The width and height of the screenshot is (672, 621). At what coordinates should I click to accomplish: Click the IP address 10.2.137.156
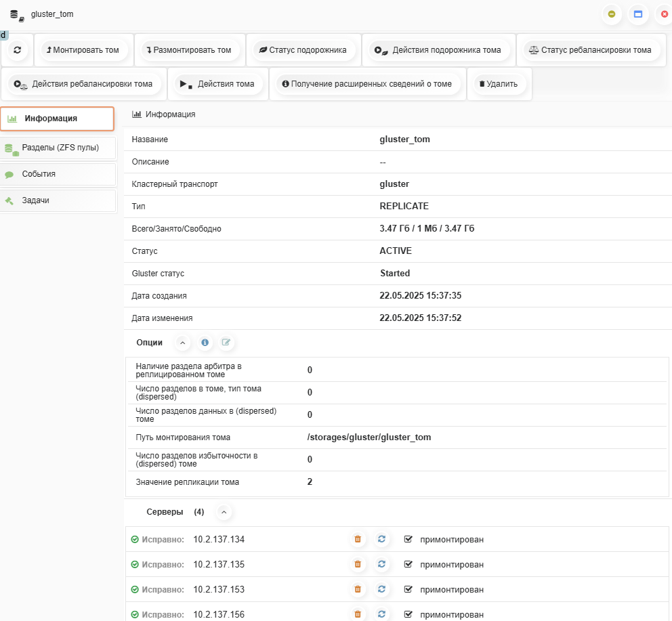click(x=219, y=615)
